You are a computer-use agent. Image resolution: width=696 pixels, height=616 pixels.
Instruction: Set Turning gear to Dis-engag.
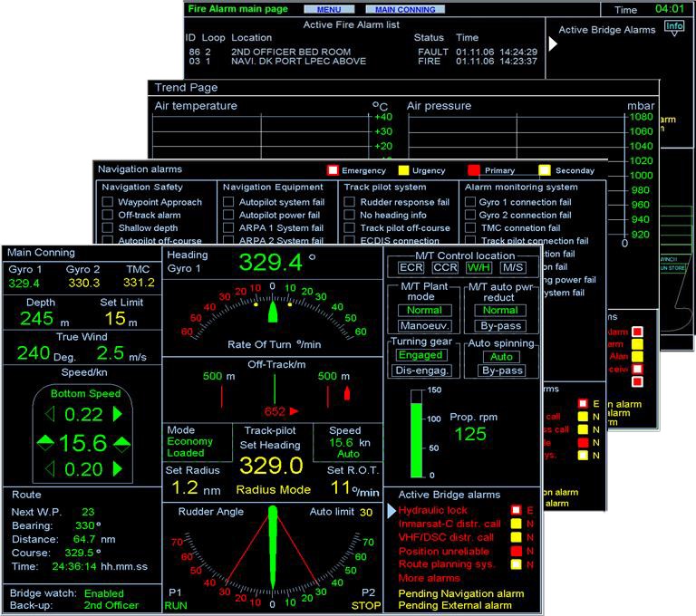[421, 371]
